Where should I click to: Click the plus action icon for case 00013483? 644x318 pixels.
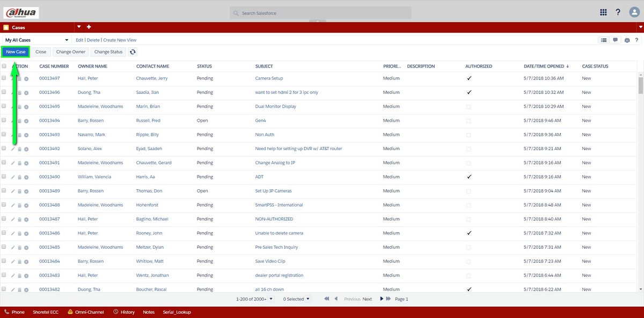26,276
